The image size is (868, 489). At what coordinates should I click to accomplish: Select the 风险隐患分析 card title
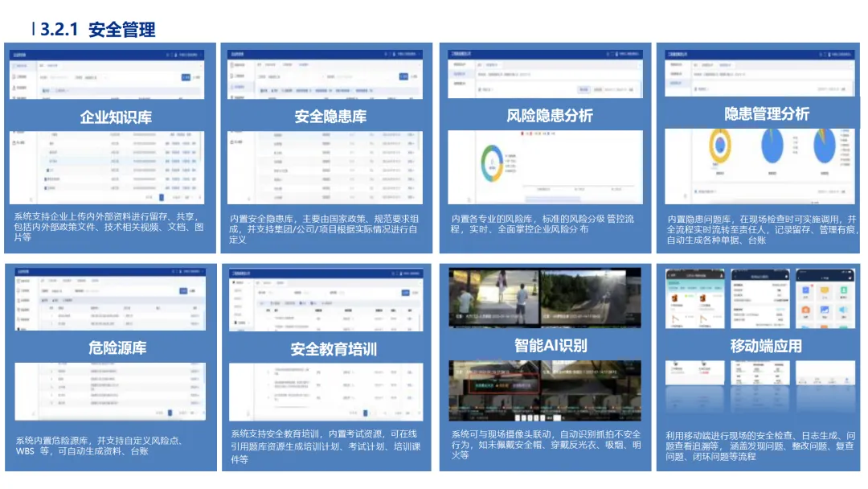pyautogui.click(x=549, y=115)
